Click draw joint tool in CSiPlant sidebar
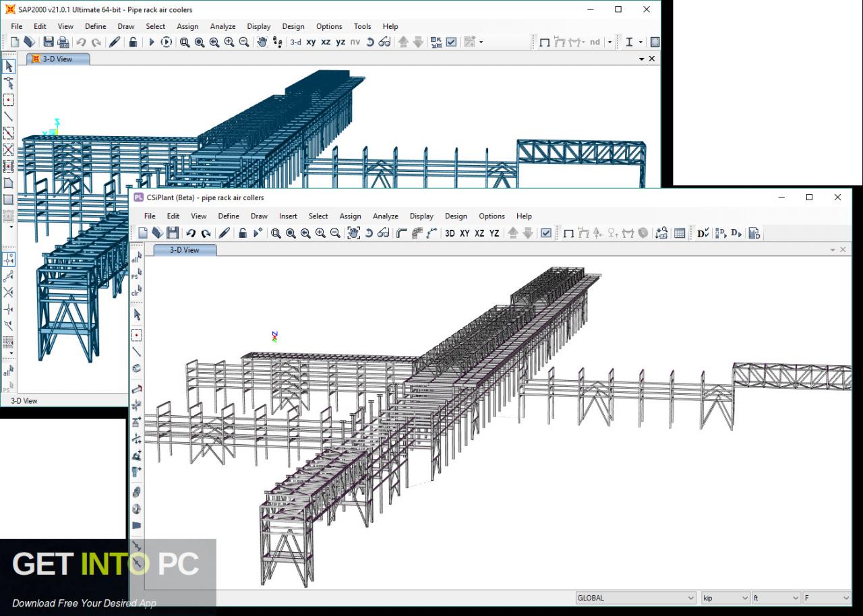Screen dimensions: 863x616 tap(137, 335)
